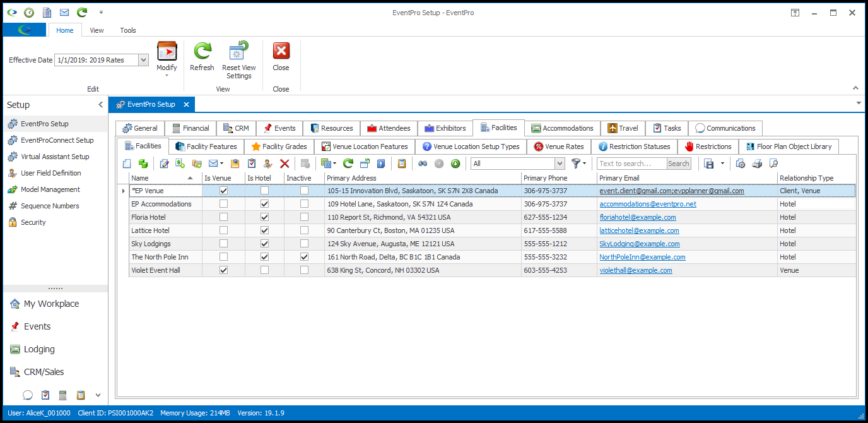This screenshot has width=868, height=423.
Task: Click the envelope email toolbar icon
Action: coord(213,164)
